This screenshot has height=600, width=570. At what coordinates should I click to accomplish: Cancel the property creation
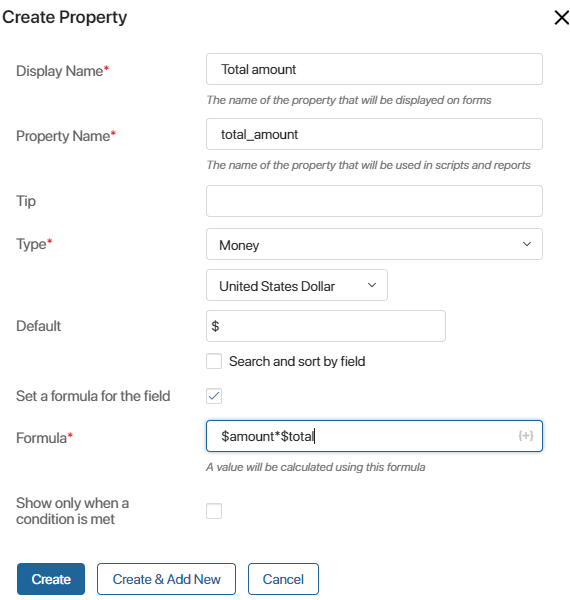(283, 579)
